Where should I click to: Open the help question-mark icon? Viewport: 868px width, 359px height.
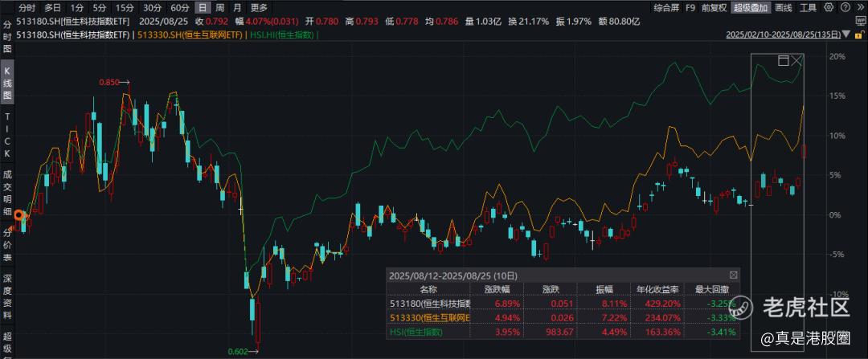point(845,7)
